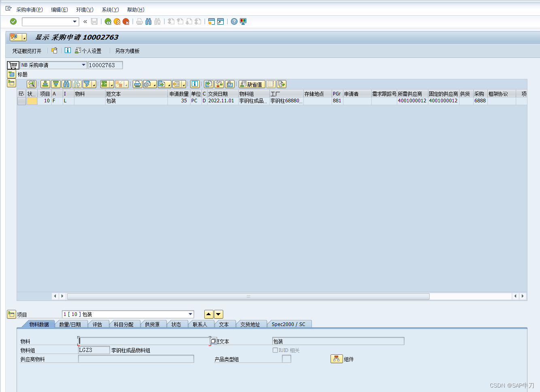Collapse the 项目 item detail section toggle
This screenshot has height=392, width=540.
coord(11,314)
